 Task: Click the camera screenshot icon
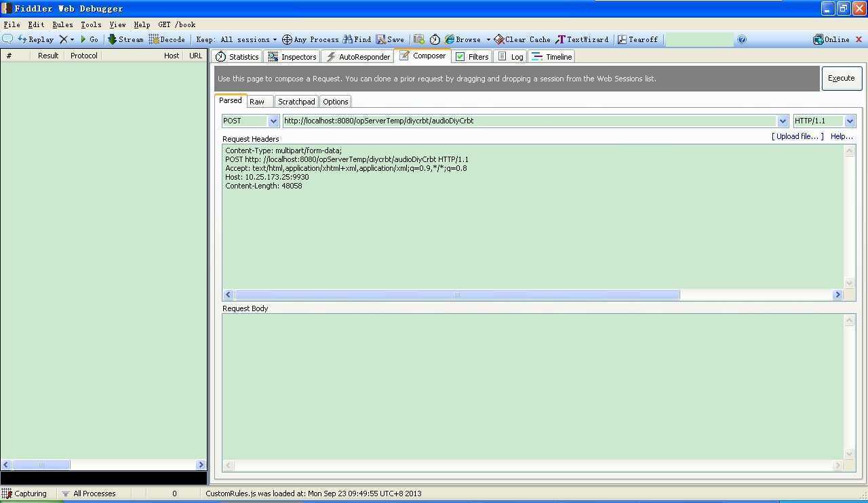coord(419,39)
